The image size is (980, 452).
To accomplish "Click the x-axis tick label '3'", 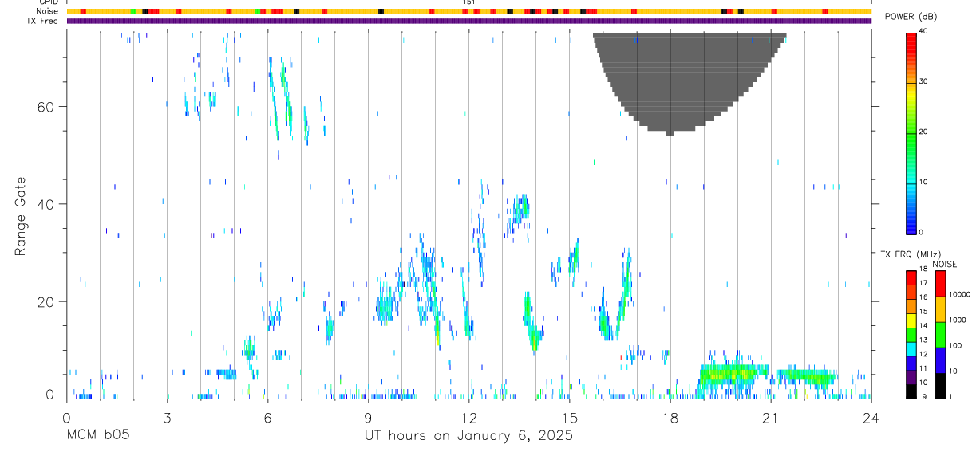I will tap(167, 417).
